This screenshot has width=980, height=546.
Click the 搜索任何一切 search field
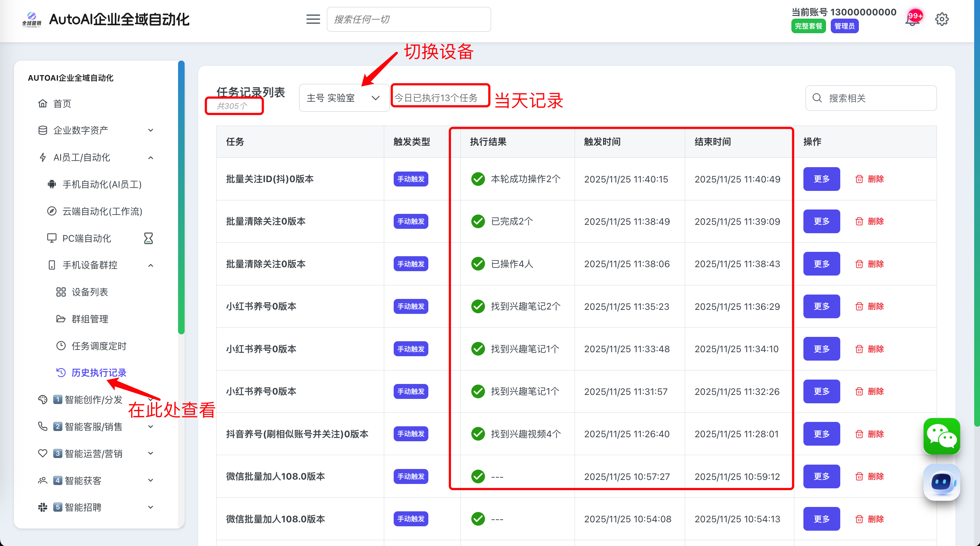tap(409, 19)
